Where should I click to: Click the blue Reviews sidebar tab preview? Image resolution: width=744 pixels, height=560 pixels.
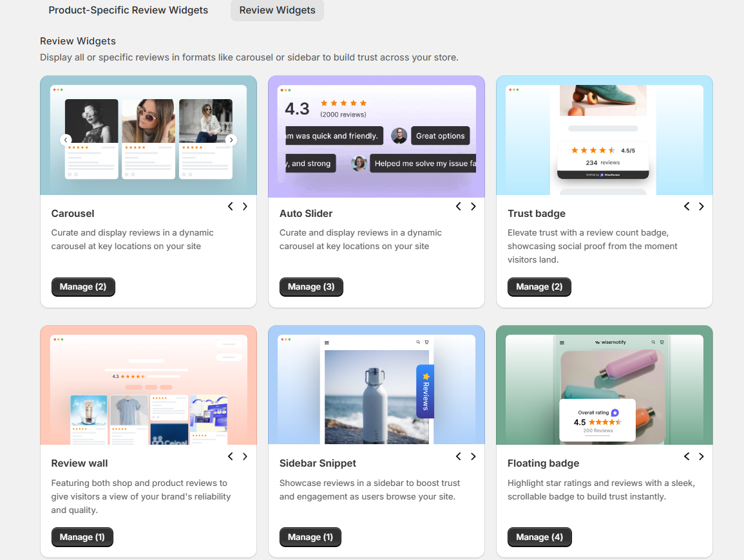tap(425, 391)
